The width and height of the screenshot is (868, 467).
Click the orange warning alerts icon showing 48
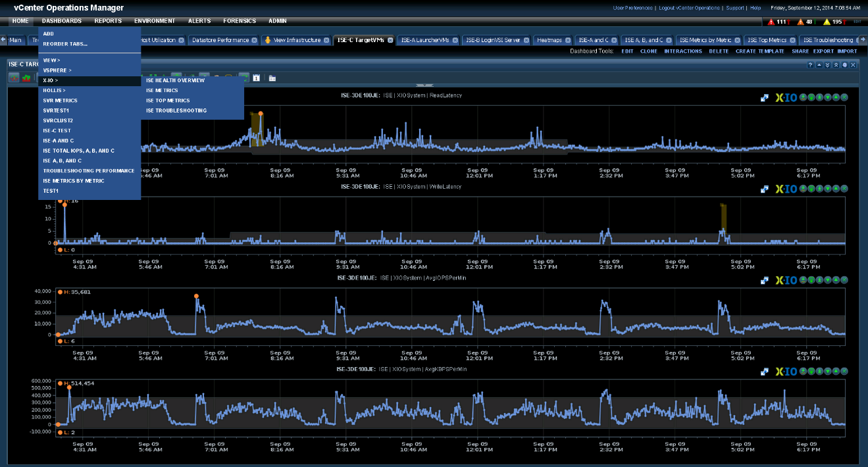click(800, 22)
